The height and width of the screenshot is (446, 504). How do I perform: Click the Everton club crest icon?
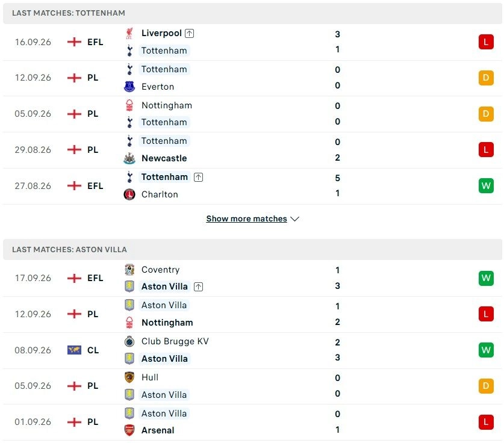tap(129, 87)
